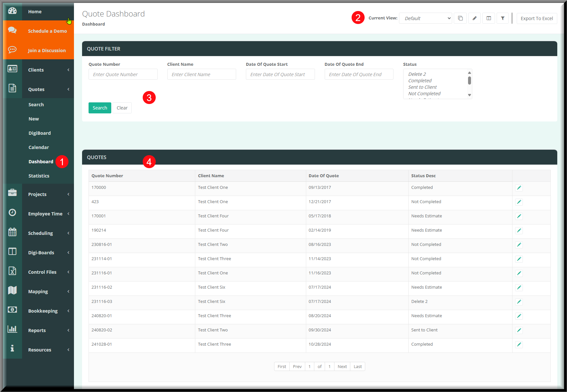
Task: Click the copy view icon beside Current View
Action: (460, 18)
